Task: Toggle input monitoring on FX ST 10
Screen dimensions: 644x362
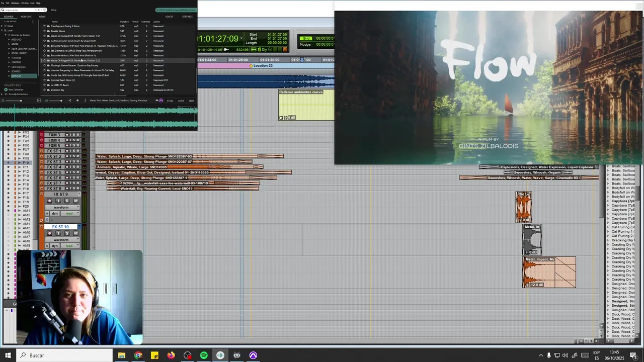Action: tap(58, 233)
